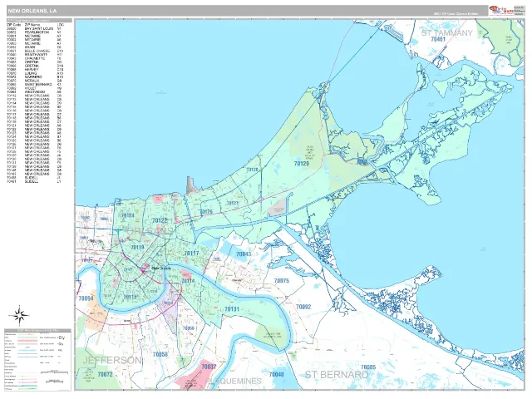This screenshot has height=399, width=532.
Task: Click ZIP code "70126" on the map
Action: click(206, 212)
